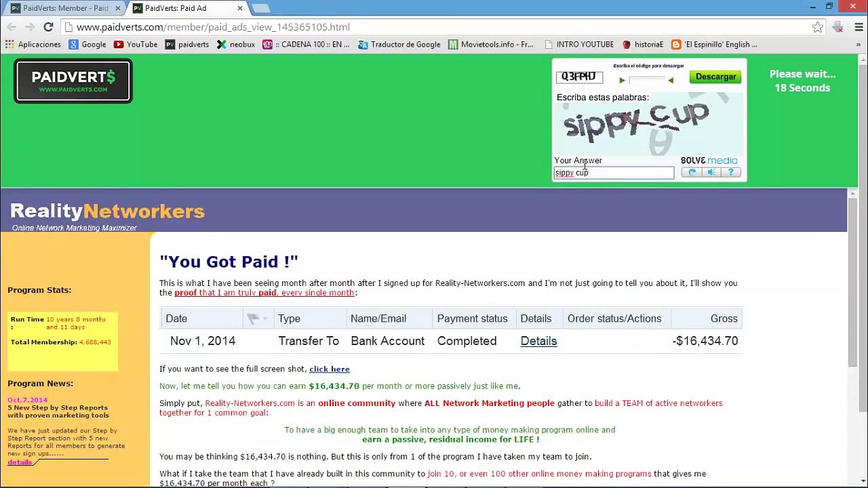
Task: Click the Bank Account cell
Action: pos(388,341)
